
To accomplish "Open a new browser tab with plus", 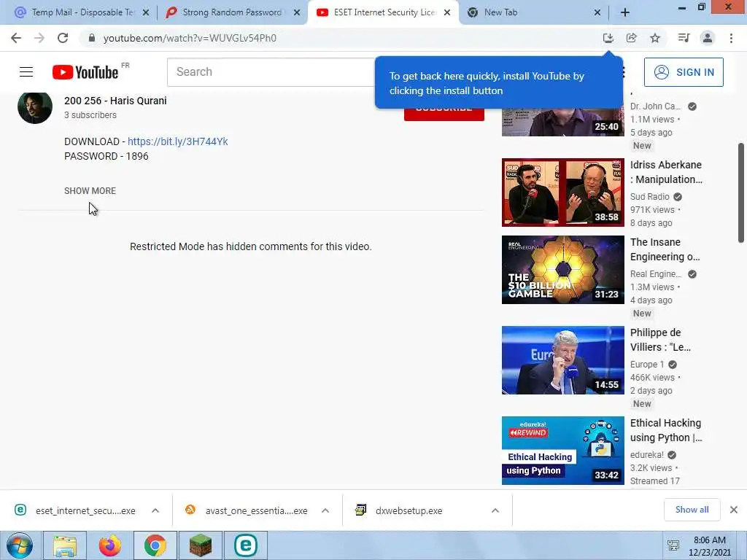I will coord(625,13).
